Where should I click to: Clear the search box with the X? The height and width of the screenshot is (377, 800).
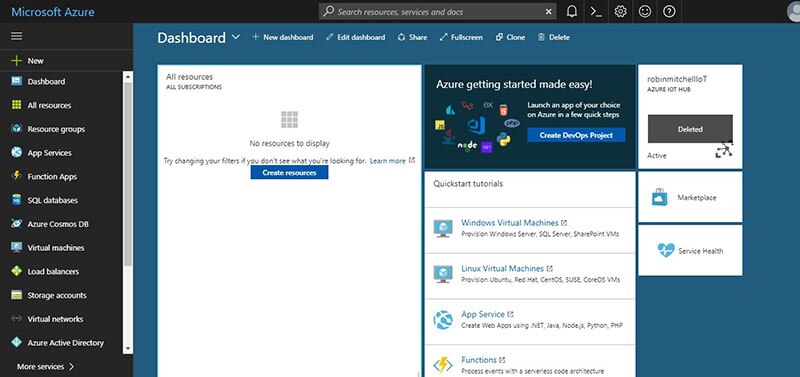click(x=548, y=12)
